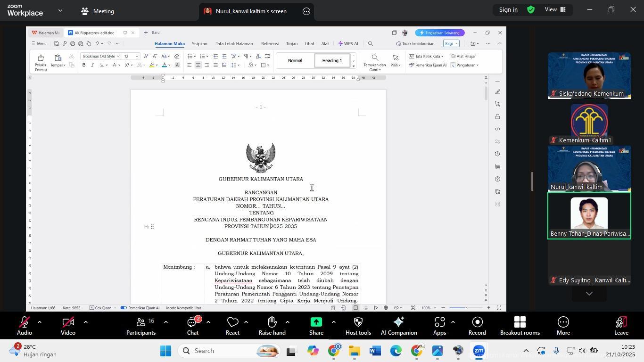The image size is (644, 362).
Task: Click the Temukan dan Ganti search icon
Action: (x=375, y=58)
